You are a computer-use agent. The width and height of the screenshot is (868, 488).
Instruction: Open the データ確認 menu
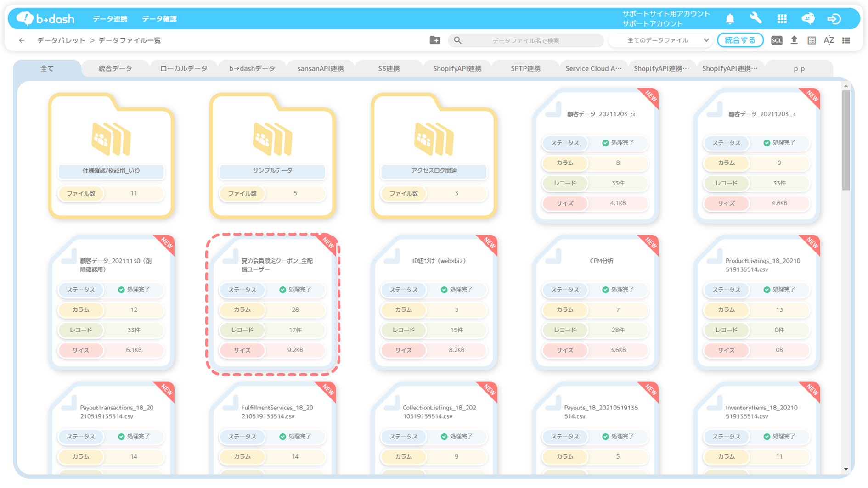159,19
